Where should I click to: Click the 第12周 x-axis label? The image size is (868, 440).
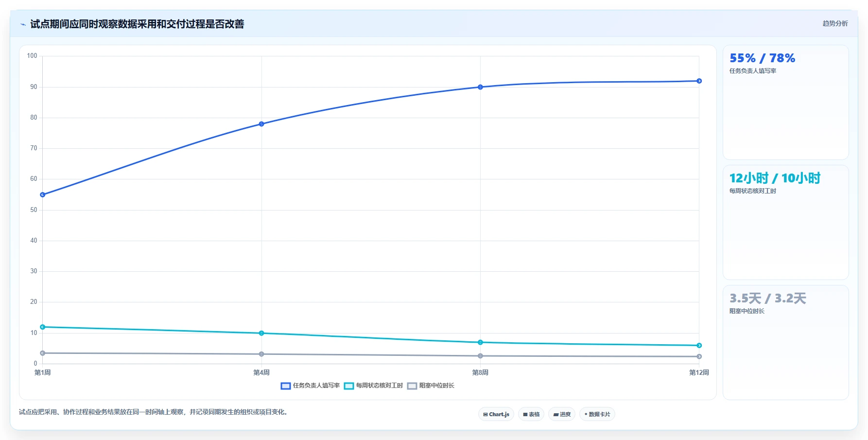(x=699, y=372)
